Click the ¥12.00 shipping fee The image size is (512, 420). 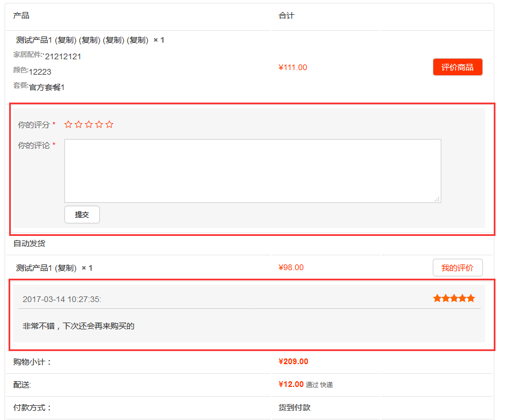point(291,384)
